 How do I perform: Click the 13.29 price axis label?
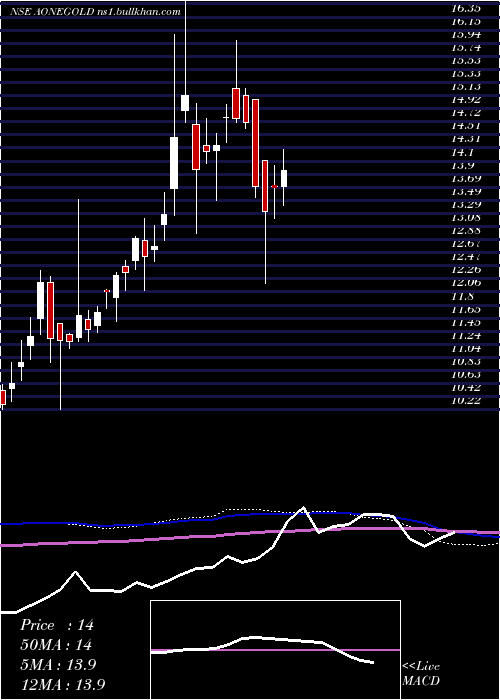[465, 204]
